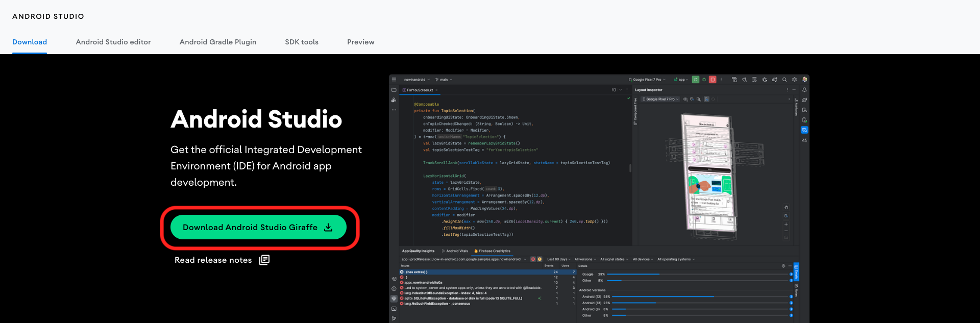980x323 pixels.
Task: Click the ANDROID STUDIO page title
Action: 48,16
